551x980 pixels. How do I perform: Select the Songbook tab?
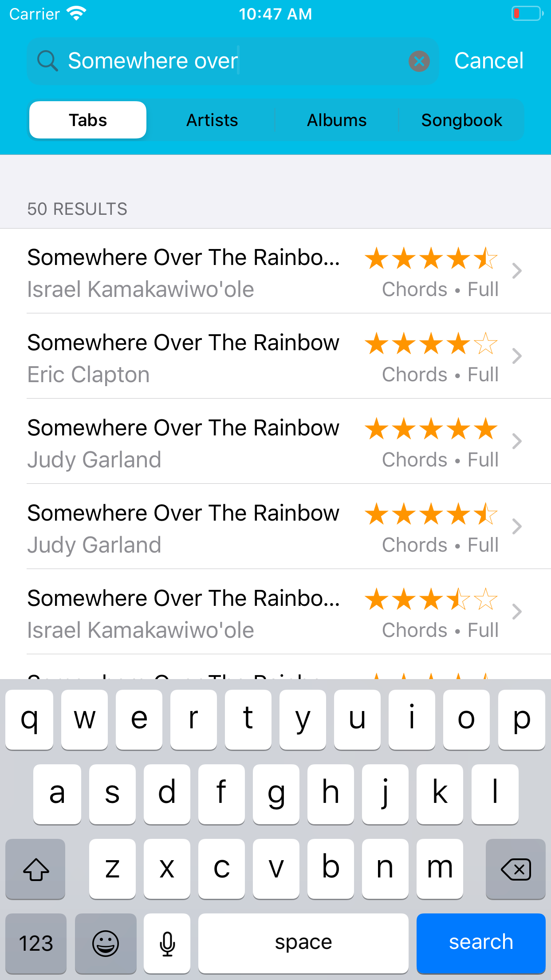click(461, 120)
